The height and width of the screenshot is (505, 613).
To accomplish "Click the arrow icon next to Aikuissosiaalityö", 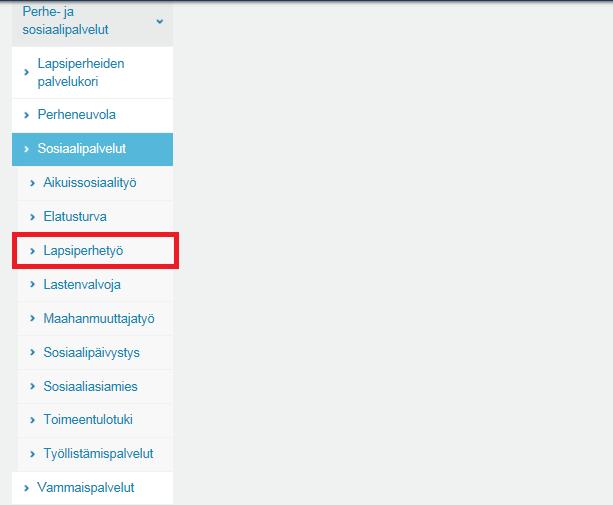I will click(x=32, y=183).
